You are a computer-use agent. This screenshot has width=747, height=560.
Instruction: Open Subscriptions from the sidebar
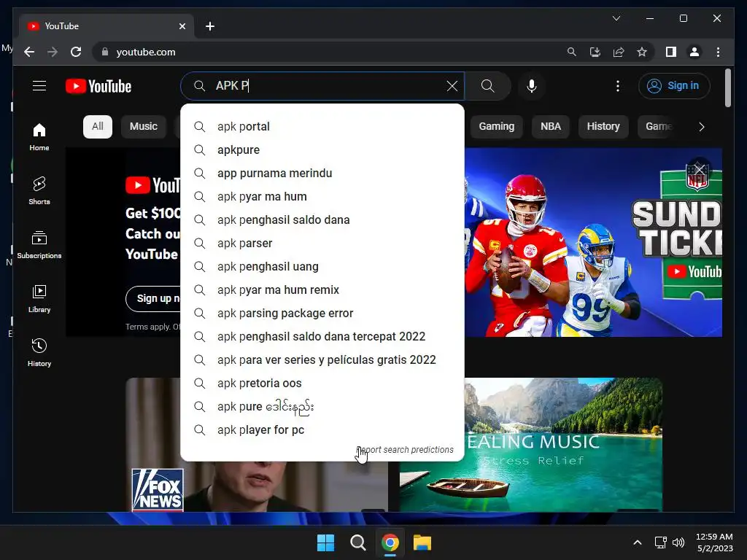[x=39, y=244]
